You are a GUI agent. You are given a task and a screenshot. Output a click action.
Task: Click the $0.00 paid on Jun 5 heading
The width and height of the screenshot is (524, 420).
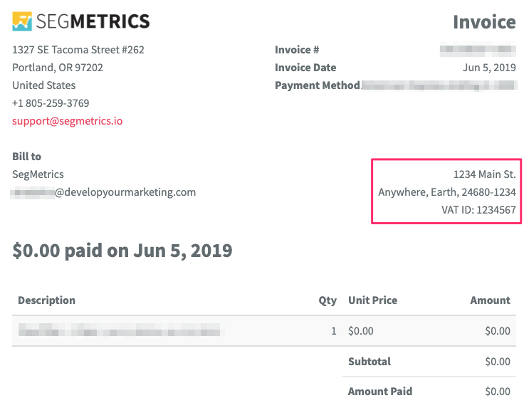pyautogui.click(x=122, y=251)
